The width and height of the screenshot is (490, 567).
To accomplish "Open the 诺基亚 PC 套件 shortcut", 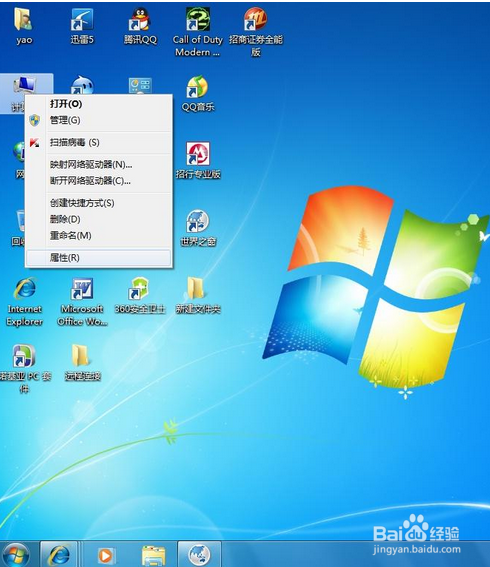I will (x=24, y=356).
